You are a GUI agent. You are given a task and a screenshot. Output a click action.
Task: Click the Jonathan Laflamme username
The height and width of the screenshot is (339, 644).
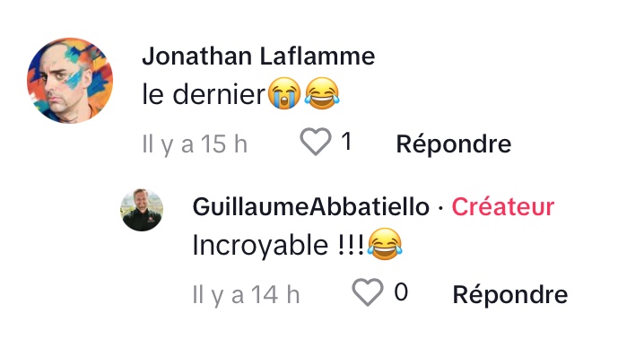coord(258,56)
